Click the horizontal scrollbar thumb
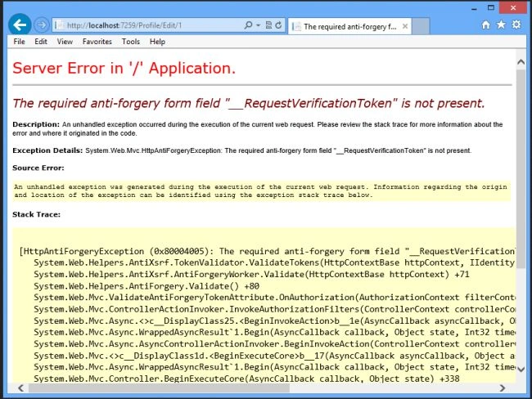Image resolution: width=532 pixels, height=399 pixels. [x=159, y=388]
